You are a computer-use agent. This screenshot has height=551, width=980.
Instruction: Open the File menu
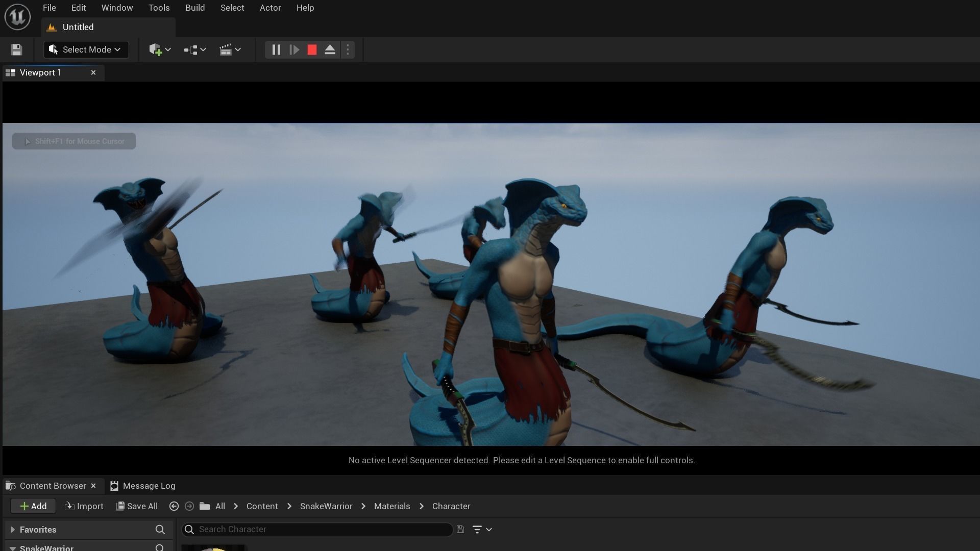(50, 8)
